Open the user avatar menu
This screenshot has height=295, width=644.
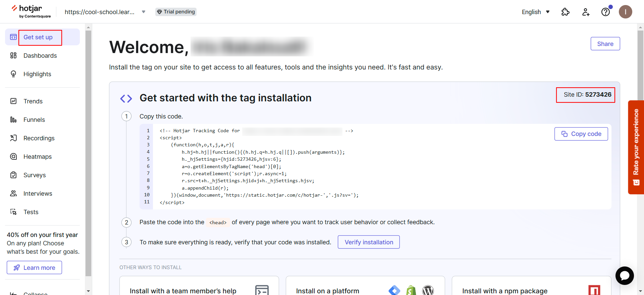click(626, 12)
